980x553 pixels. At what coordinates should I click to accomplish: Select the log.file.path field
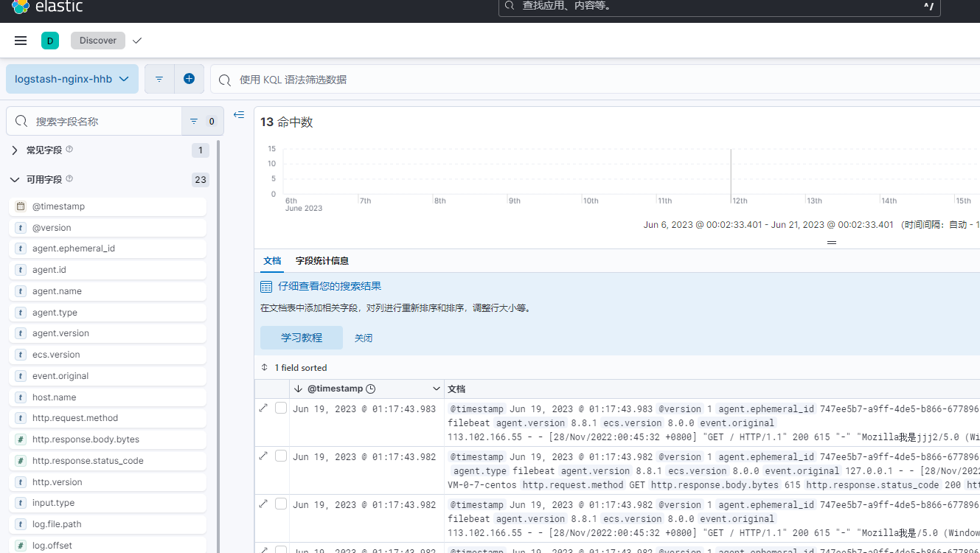pos(108,524)
